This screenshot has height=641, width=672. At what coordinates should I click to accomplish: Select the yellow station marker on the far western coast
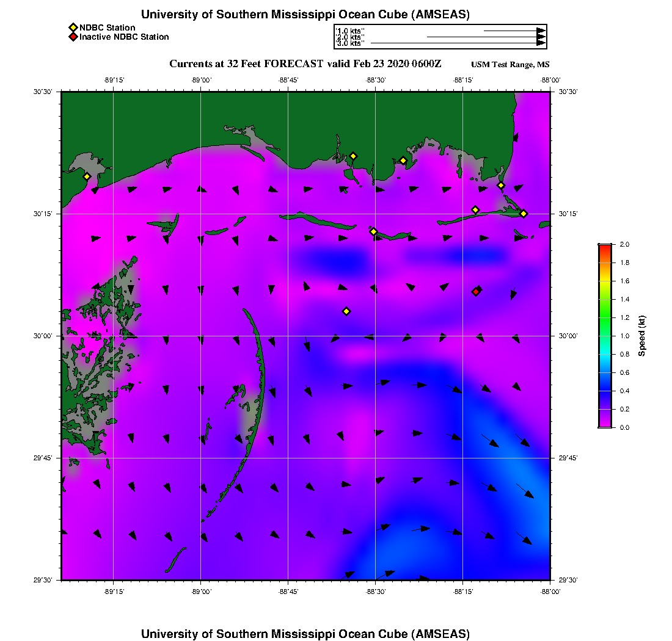(87, 176)
